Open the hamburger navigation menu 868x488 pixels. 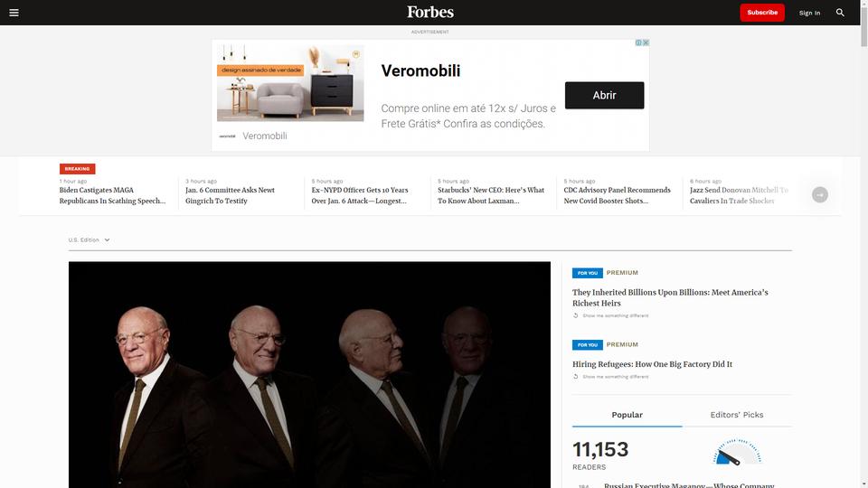coord(14,13)
